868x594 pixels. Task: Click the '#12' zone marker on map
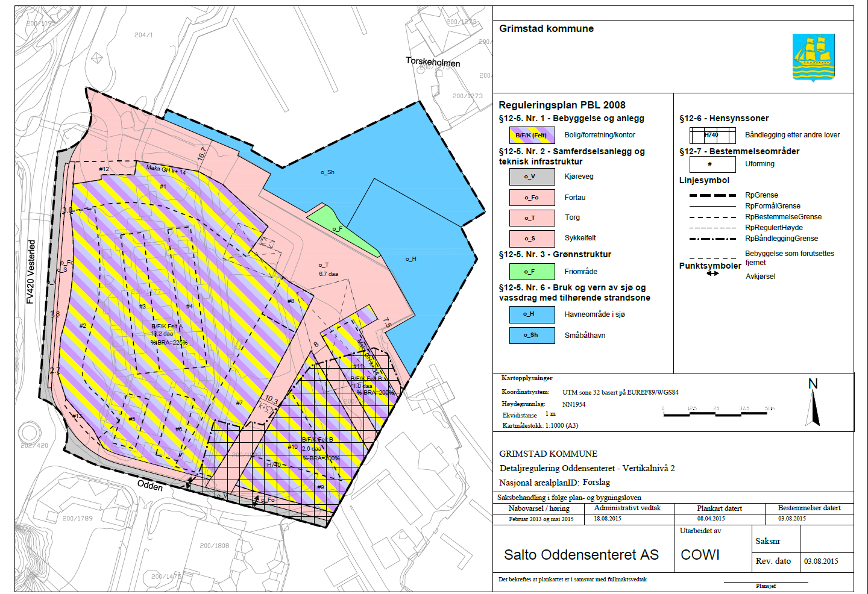(104, 169)
